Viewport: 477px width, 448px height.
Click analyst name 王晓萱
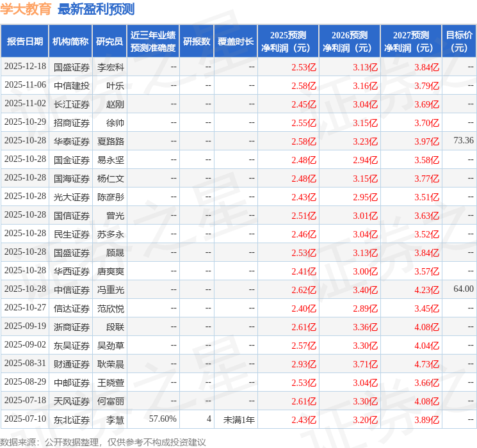click(111, 383)
